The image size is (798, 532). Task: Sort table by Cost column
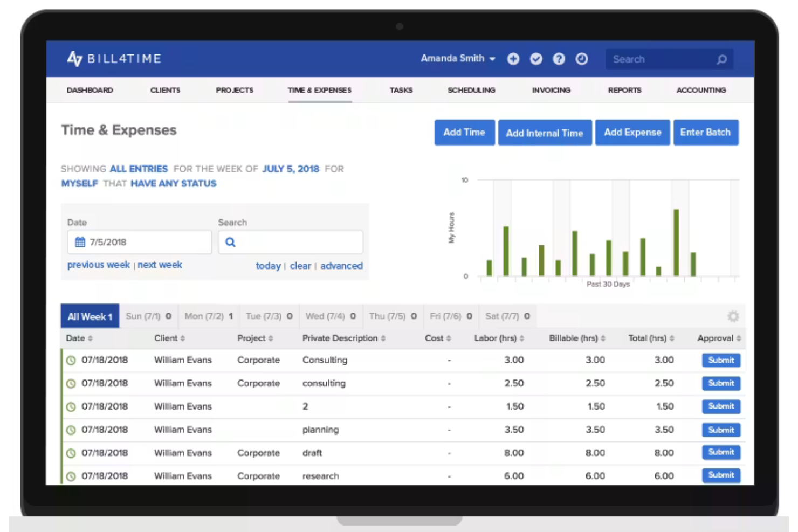[437, 338]
